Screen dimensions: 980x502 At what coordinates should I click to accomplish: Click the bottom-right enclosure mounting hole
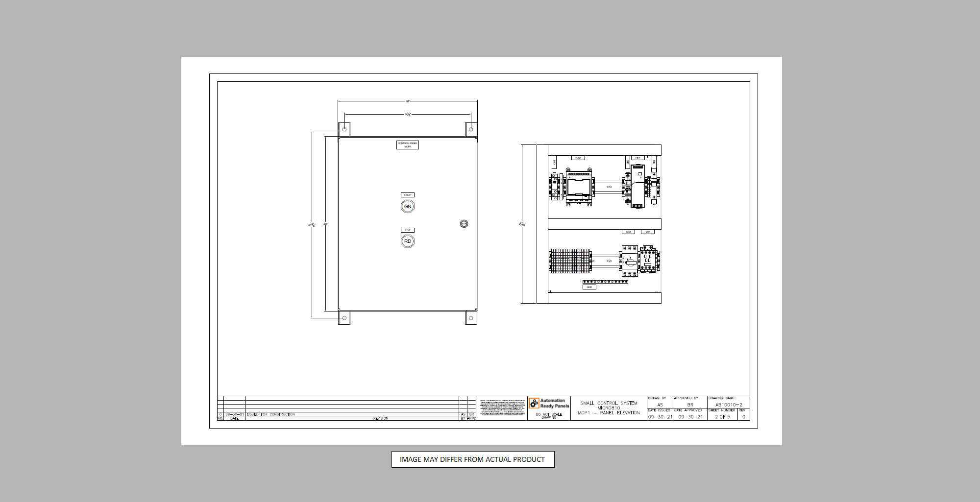[x=471, y=318]
